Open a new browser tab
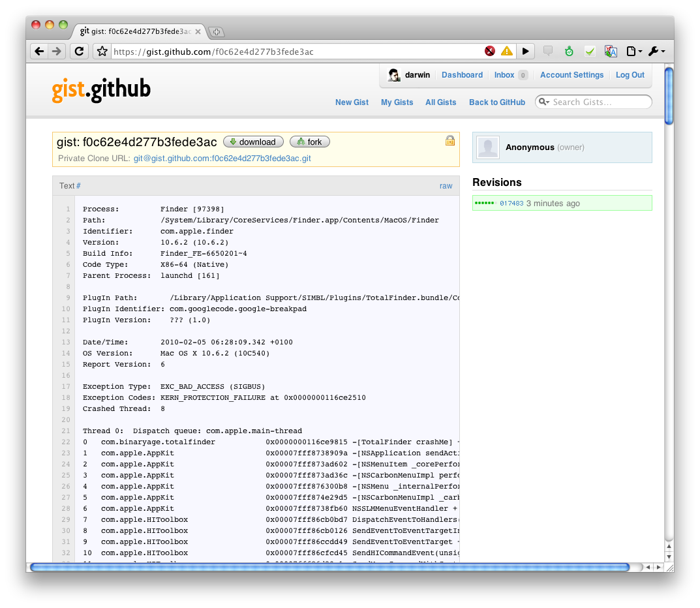Viewport: 700px width, 608px height. 217,31
